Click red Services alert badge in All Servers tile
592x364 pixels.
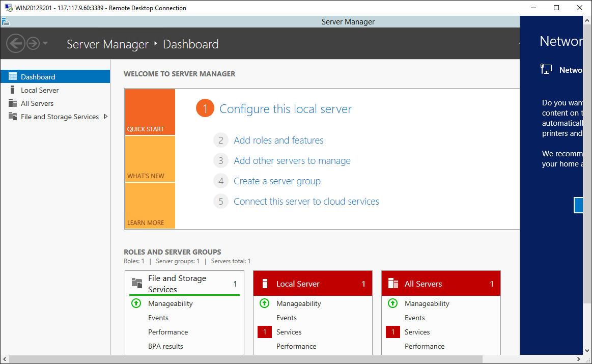tap(393, 332)
